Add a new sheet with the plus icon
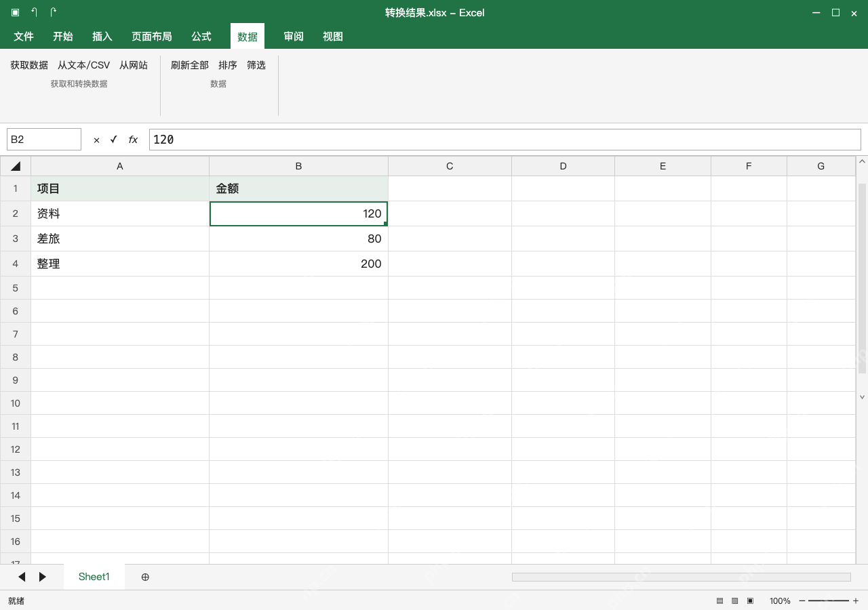This screenshot has width=868, height=610. click(x=145, y=577)
